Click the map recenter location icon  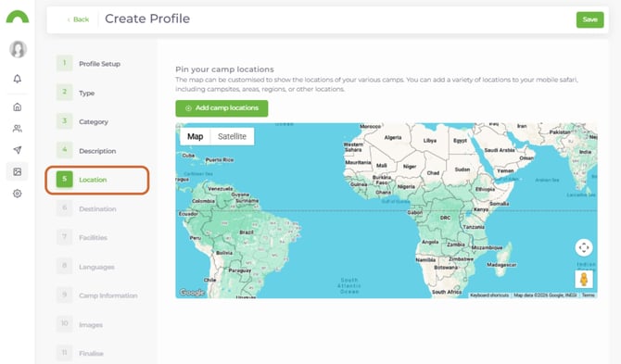(x=584, y=247)
